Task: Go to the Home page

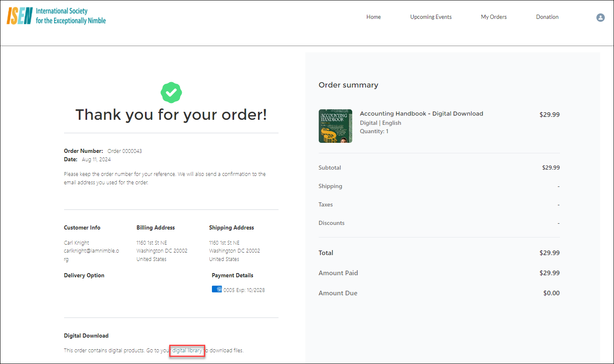Action: click(x=373, y=17)
